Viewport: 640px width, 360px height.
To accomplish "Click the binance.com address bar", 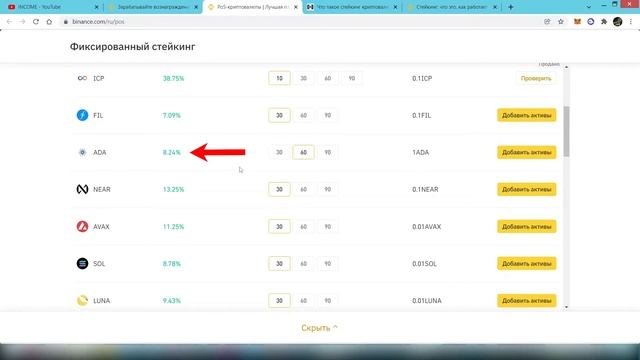I will click(x=302, y=22).
